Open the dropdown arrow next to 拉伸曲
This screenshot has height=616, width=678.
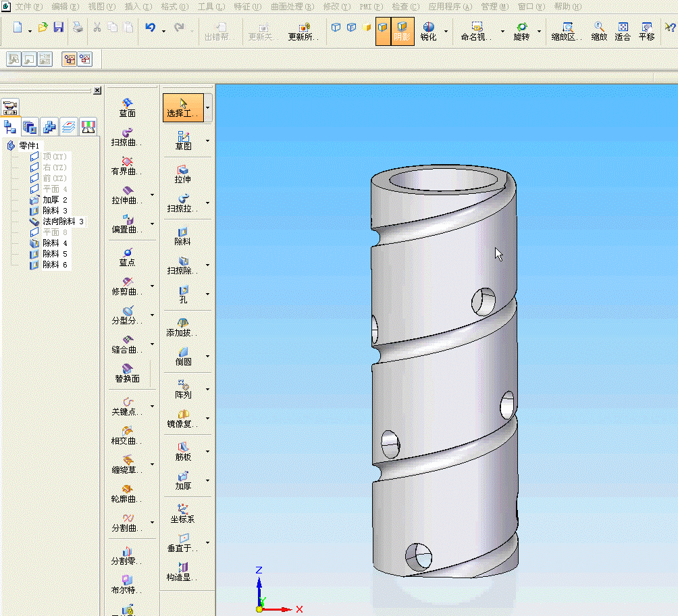[152, 195]
